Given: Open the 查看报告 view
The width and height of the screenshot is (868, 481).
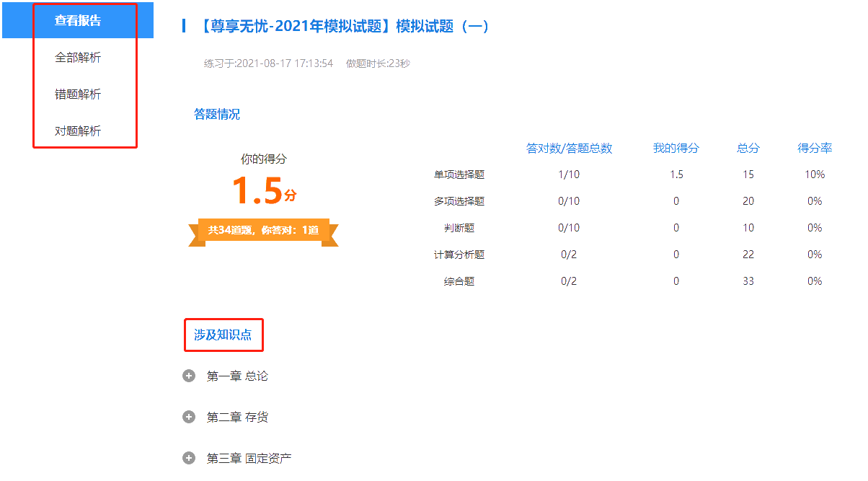Looking at the screenshot, I should tap(77, 20).
